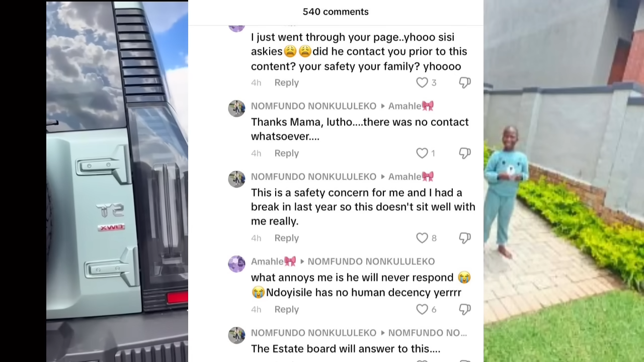Open Amahle's purple profile avatar
This screenshot has height=362, width=644.
coord(236,263)
